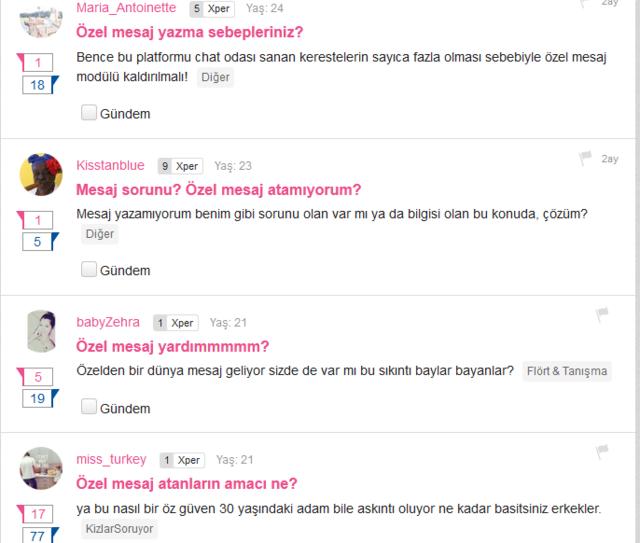Click blue answer count 77 badge
The image size is (640, 543).
(38, 536)
